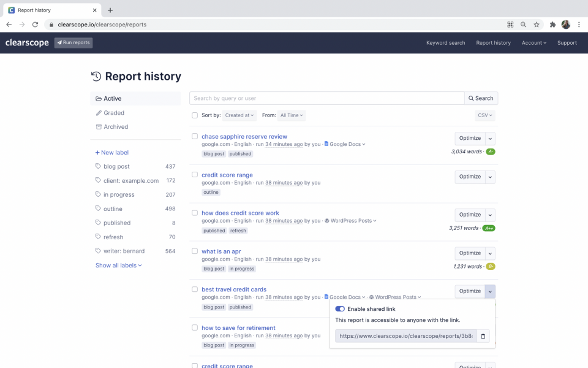This screenshot has width=588, height=368.
Task: Click the Graded pencil icon
Action: tap(100, 113)
